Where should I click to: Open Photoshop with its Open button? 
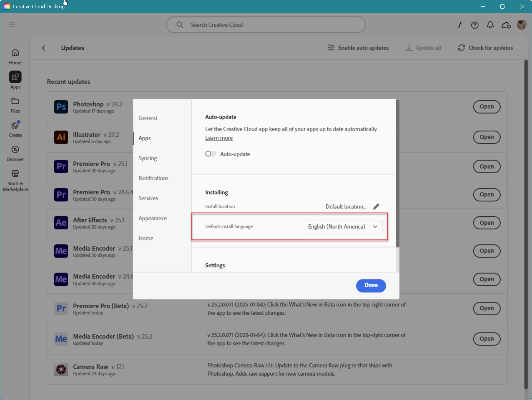(487, 107)
